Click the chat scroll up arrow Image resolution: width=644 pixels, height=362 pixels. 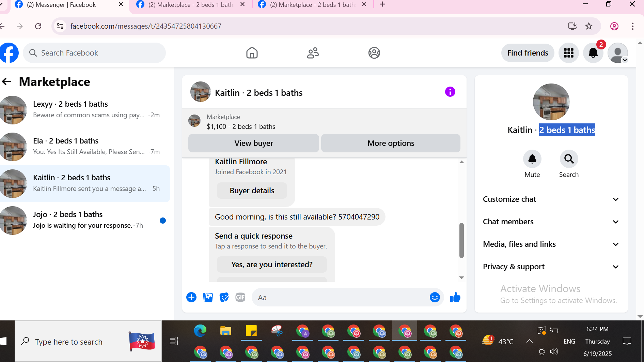[461, 162]
